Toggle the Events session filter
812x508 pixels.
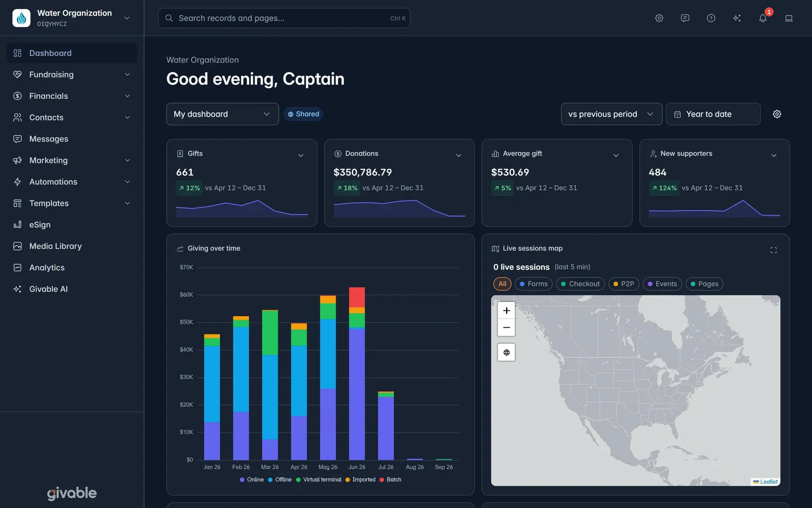point(662,284)
